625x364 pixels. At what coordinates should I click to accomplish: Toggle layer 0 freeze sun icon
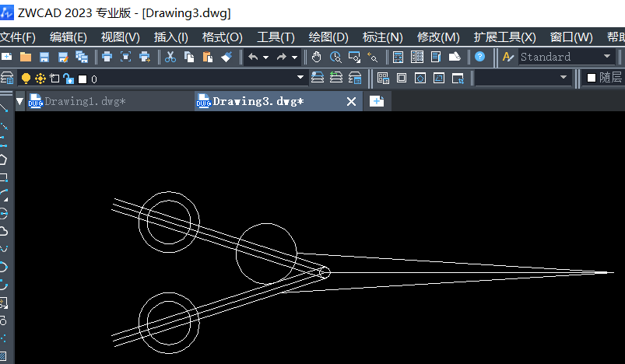[x=40, y=78]
